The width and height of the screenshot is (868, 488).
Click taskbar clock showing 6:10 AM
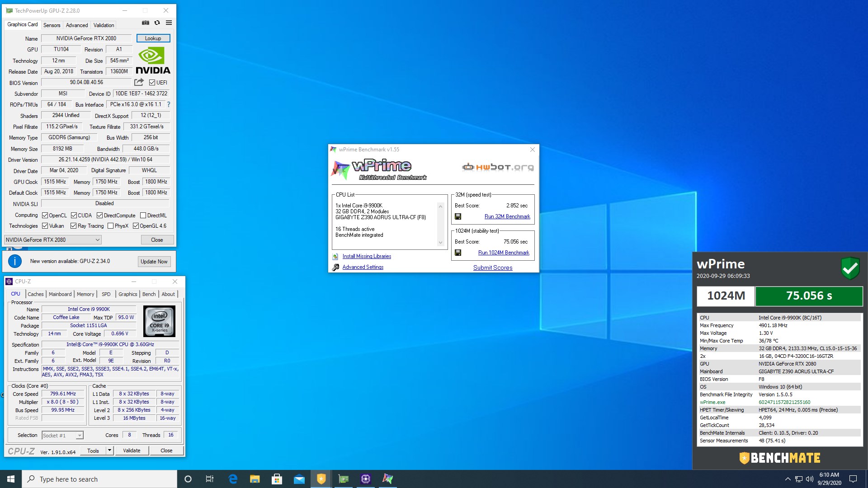click(x=829, y=479)
